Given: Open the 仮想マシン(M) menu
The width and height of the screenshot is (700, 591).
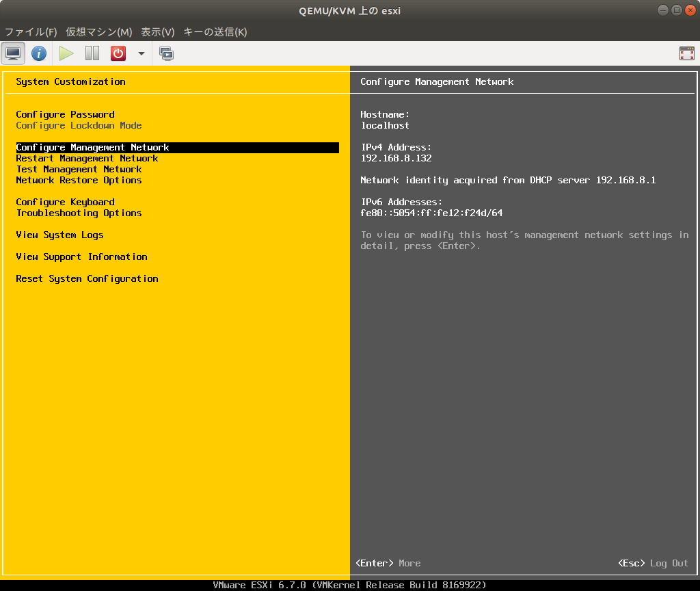Looking at the screenshot, I should click(x=99, y=31).
